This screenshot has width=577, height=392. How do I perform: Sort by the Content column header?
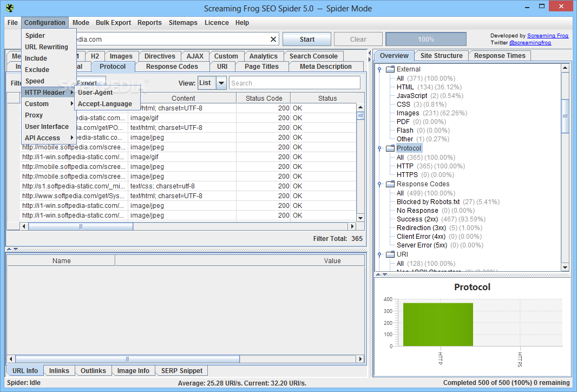tap(183, 99)
